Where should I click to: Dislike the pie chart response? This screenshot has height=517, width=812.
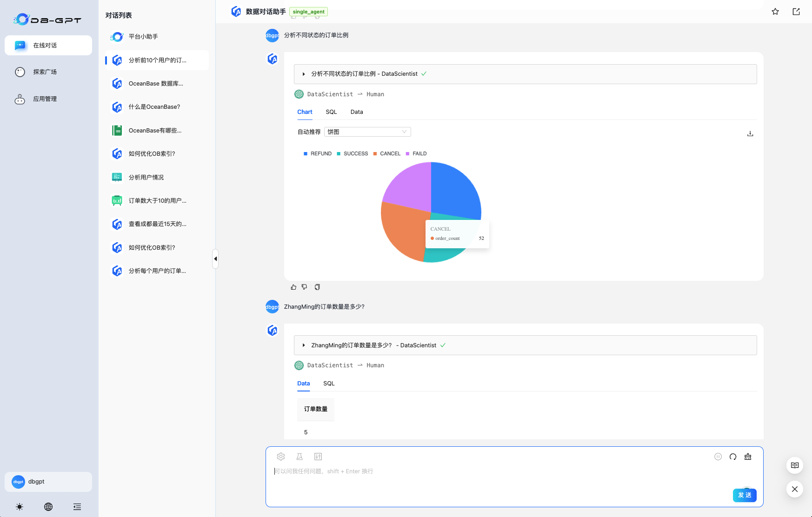305,287
